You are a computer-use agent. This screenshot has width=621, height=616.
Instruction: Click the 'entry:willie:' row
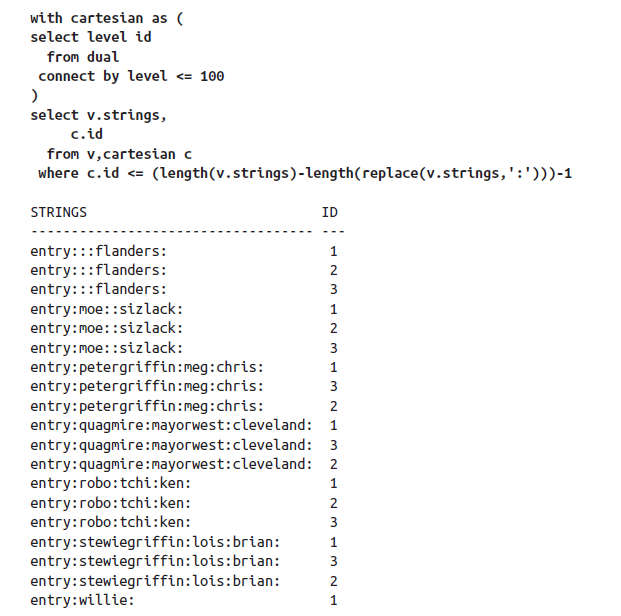point(82,600)
